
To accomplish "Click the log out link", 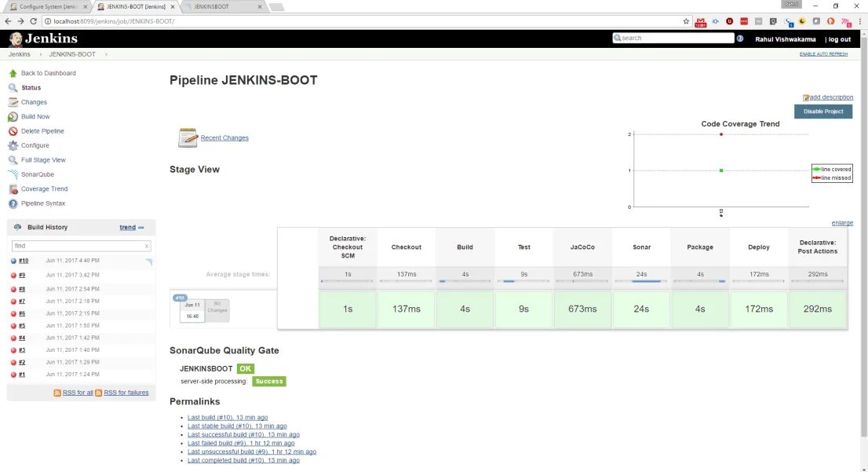I will (x=839, y=39).
